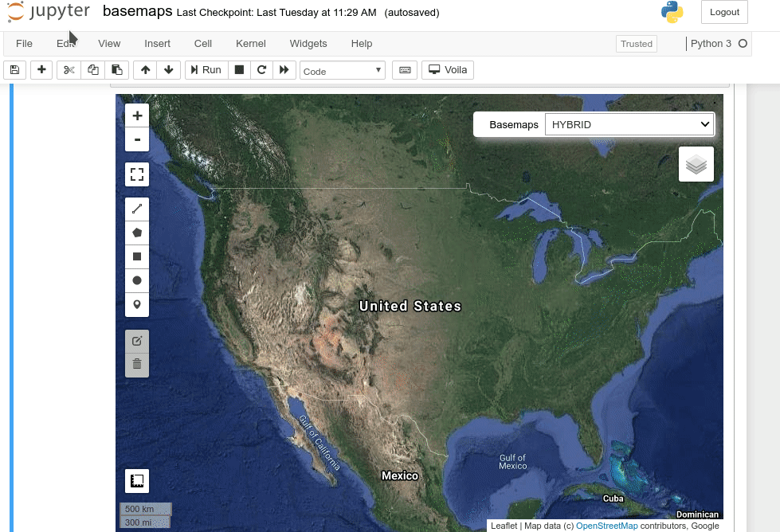Select the draw circle tool
780x532 pixels.
[137, 280]
